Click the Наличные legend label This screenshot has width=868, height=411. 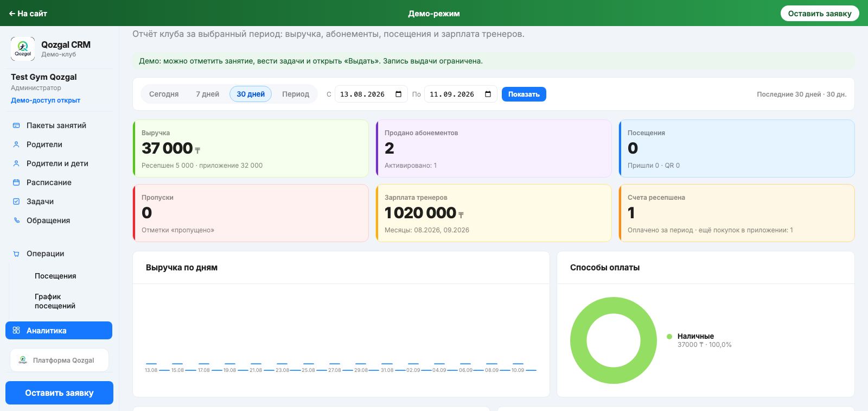[x=695, y=336]
